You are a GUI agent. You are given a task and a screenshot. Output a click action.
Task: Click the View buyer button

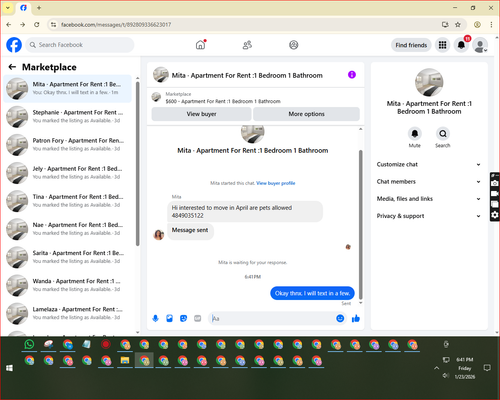[201, 114]
